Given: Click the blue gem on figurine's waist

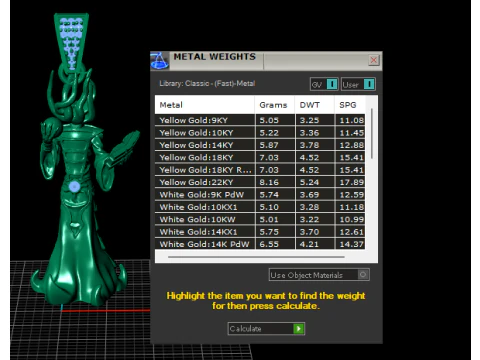Looking at the screenshot, I should (74, 187).
